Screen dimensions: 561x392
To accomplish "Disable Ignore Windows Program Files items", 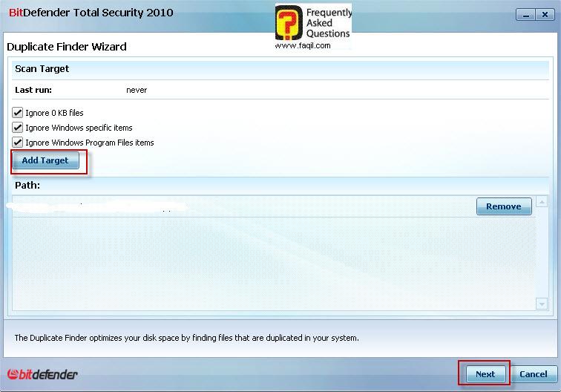I will click(18, 142).
